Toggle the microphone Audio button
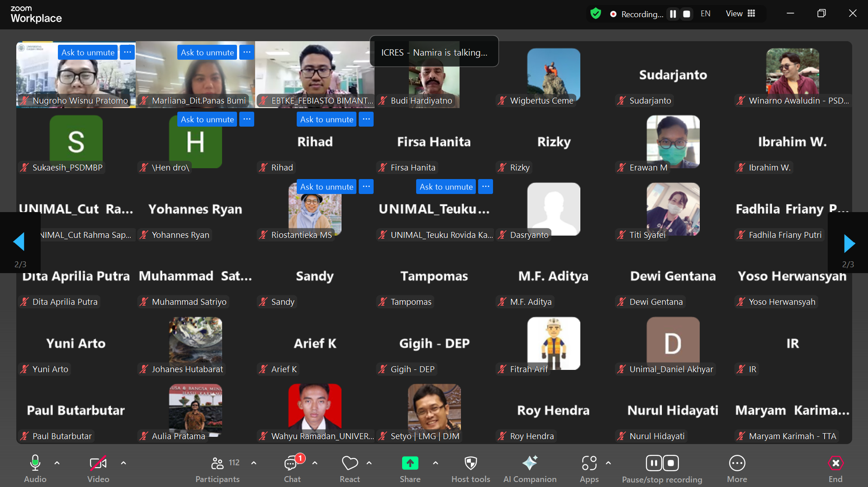The height and width of the screenshot is (487, 868). [x=35, y=468]
